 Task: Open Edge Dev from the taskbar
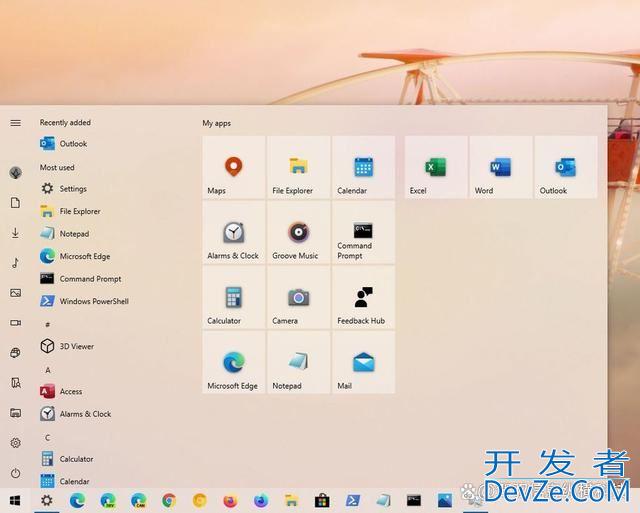[108, 500]
